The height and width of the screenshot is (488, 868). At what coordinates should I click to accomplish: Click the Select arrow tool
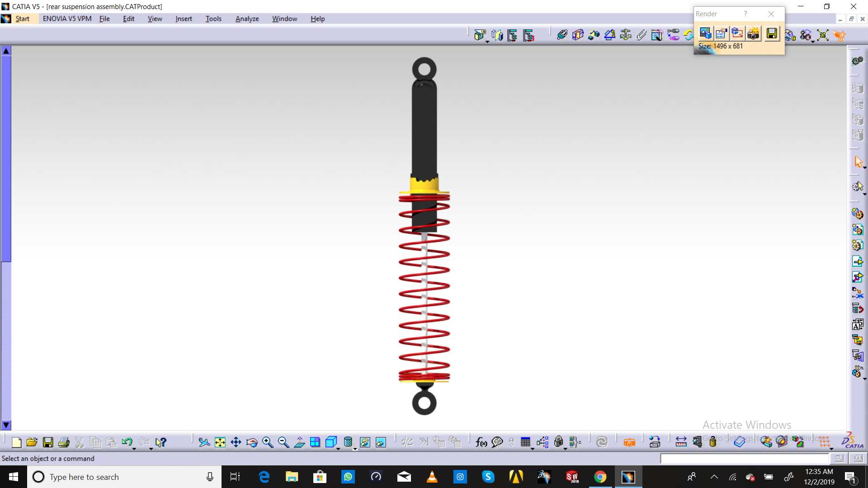(858, 162)
